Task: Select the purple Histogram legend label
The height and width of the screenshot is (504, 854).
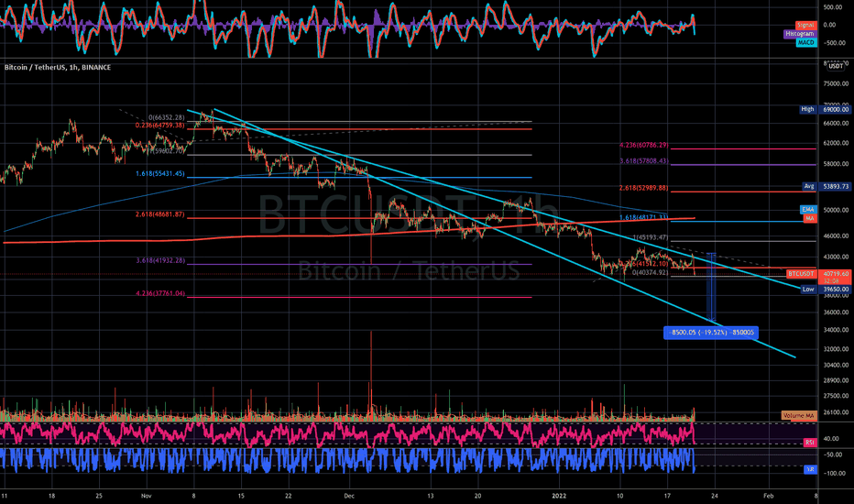Action: pyautogui.click(x=800, y=34)
